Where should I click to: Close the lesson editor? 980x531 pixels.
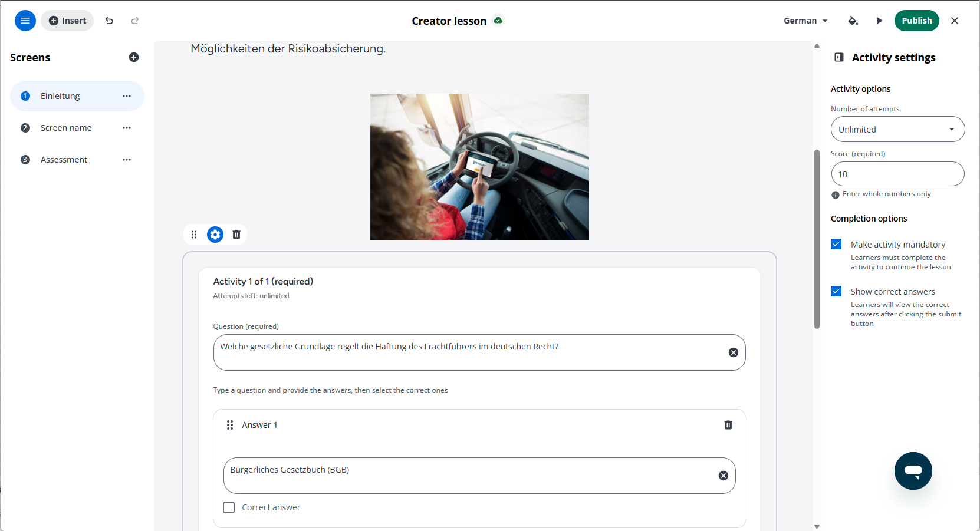(955, 21)
